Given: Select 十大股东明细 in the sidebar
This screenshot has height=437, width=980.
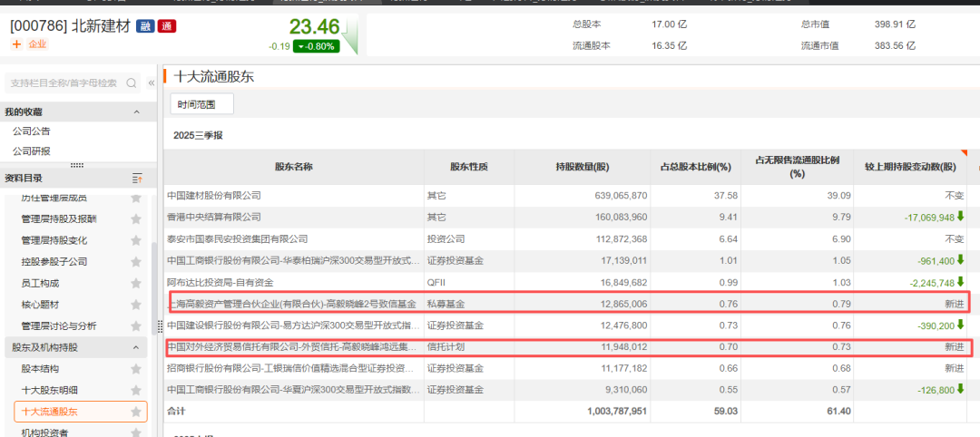Looking at the screenshot, I should click(x=49, y=390).
